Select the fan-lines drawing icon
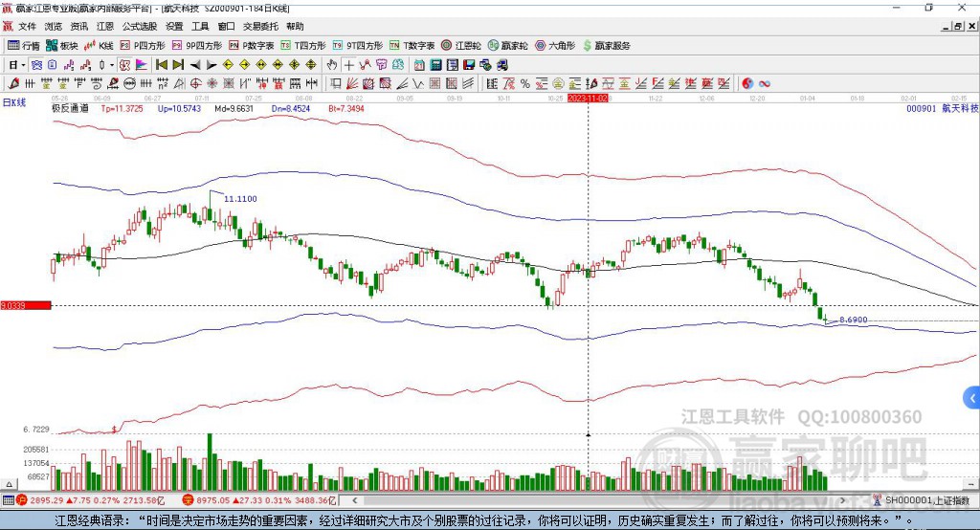The height and width of the screenshot is (530, 980). tap(352, 84)
